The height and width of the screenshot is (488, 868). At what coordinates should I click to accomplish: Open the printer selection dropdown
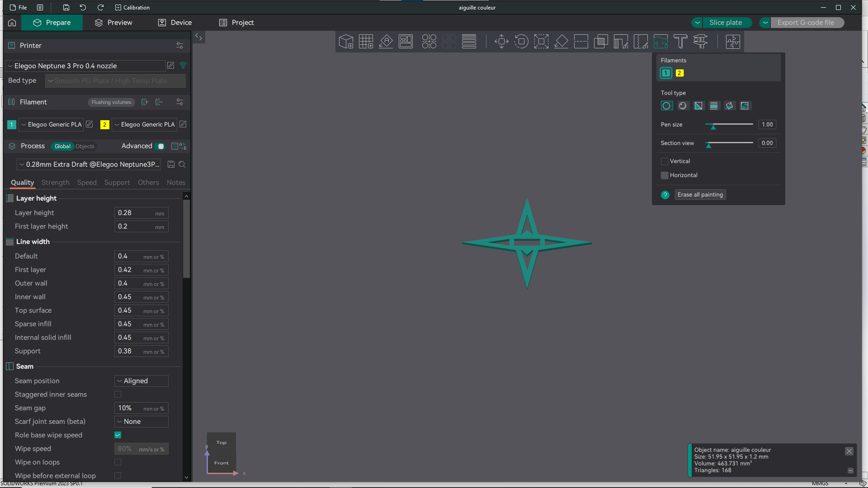click(86, 66)
